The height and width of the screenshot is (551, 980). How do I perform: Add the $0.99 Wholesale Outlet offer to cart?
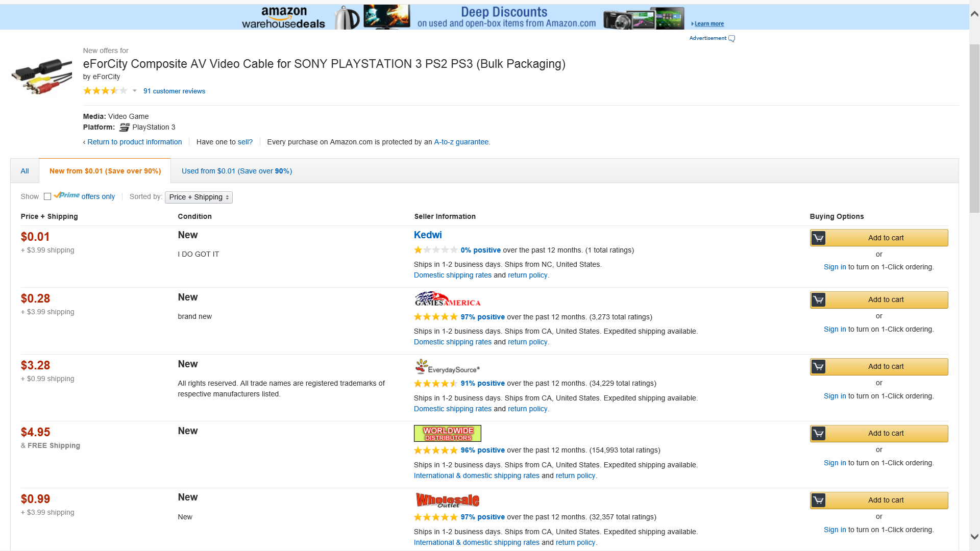pyautogui.click(x=879, y=500)
